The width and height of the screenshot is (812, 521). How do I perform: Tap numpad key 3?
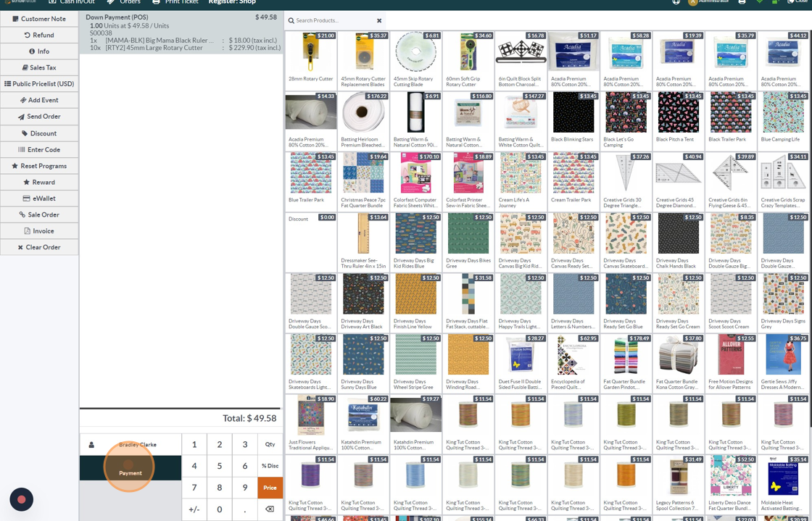point(245,444)
